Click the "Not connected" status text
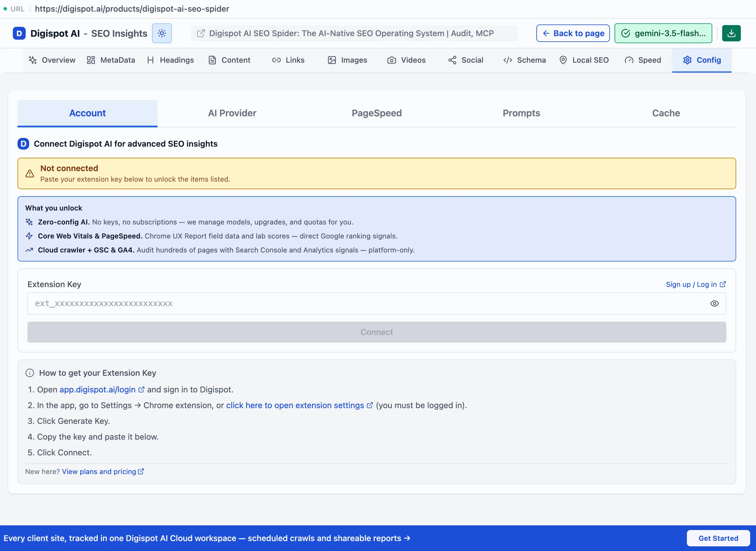This screenshot has width=756, height=551. 69,168
